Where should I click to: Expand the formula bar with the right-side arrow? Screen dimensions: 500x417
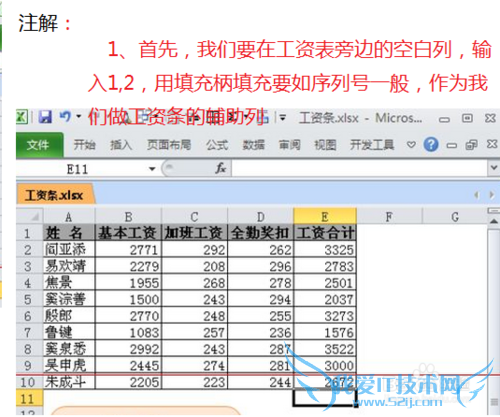tap(494, 168)
